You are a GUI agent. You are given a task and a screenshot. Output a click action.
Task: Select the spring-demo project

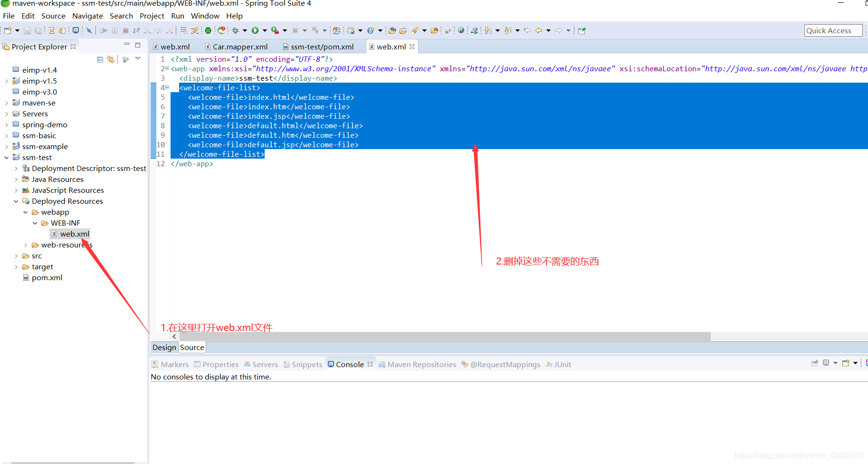click(x=40, y=124)
